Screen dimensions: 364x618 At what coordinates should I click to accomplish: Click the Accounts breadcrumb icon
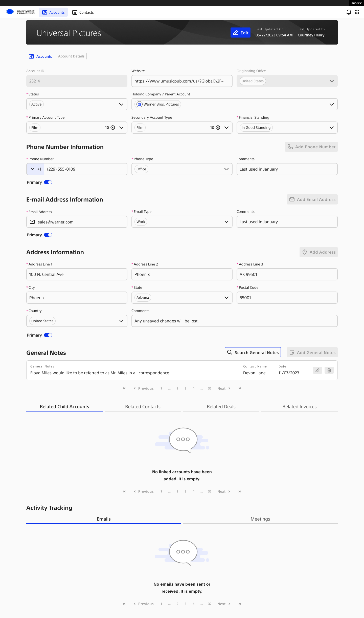click(x=31, y=56)
